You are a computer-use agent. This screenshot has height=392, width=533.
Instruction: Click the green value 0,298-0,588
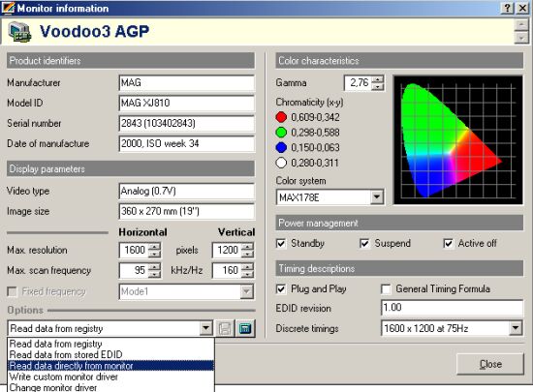pyautogui.click(x=315, y=133)
